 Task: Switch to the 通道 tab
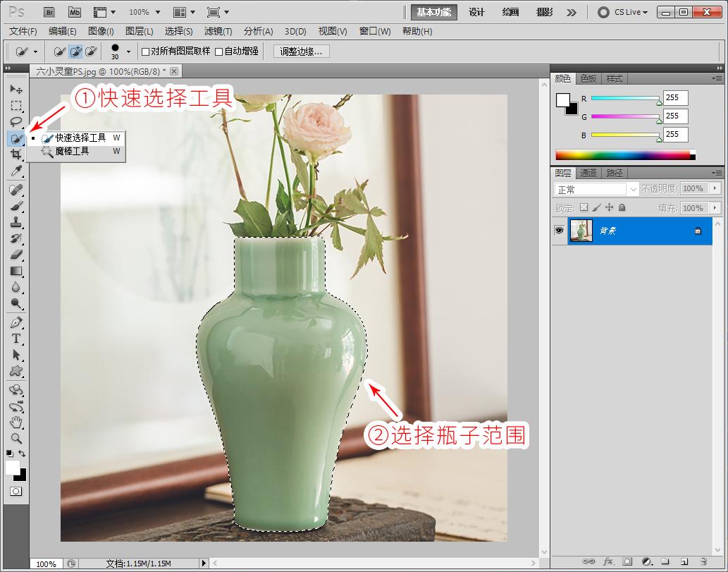point(588,173)
